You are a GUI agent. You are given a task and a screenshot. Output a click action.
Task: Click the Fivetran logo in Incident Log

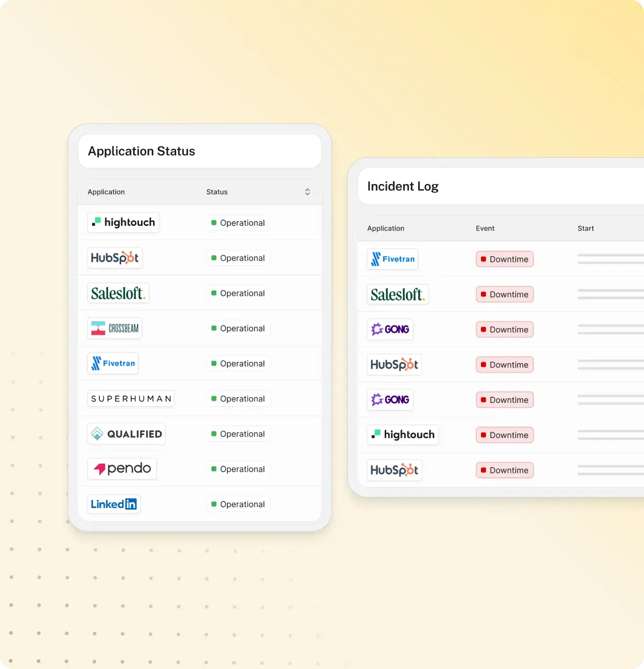pyautogui.click(x=393, y=259)
